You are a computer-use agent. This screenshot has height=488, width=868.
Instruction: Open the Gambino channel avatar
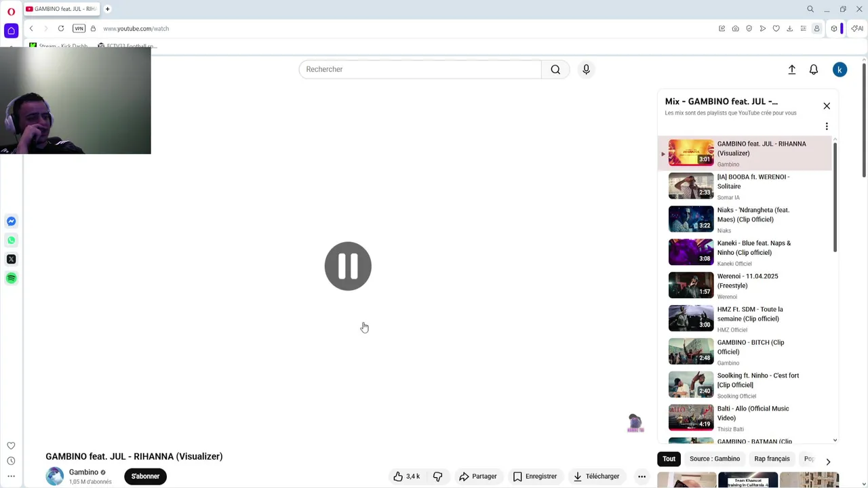(54, 476)
